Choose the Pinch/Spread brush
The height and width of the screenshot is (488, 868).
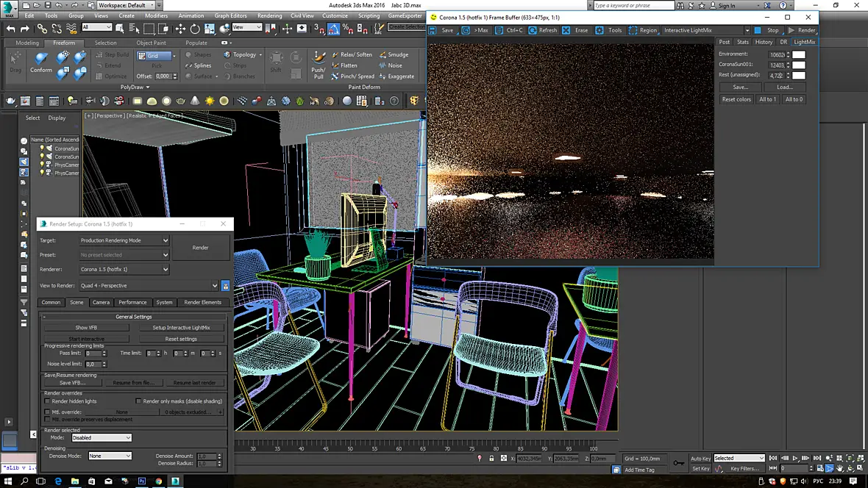(353, 76)
